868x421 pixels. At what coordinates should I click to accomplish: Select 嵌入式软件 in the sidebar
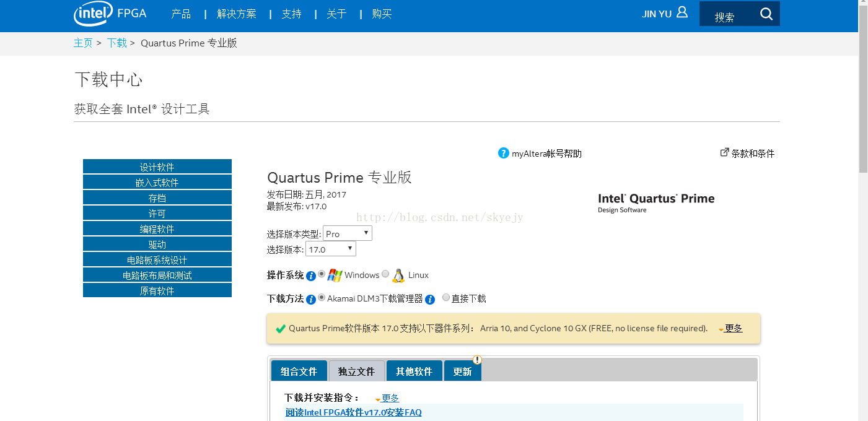(157, 182)
